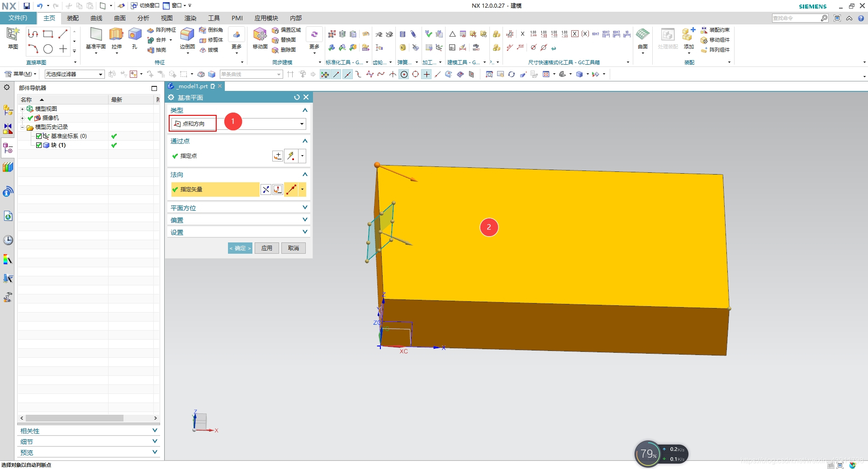Open the History clock sidebar tab
Viewport: 868px width, 469px height.
tap(8, 240)
